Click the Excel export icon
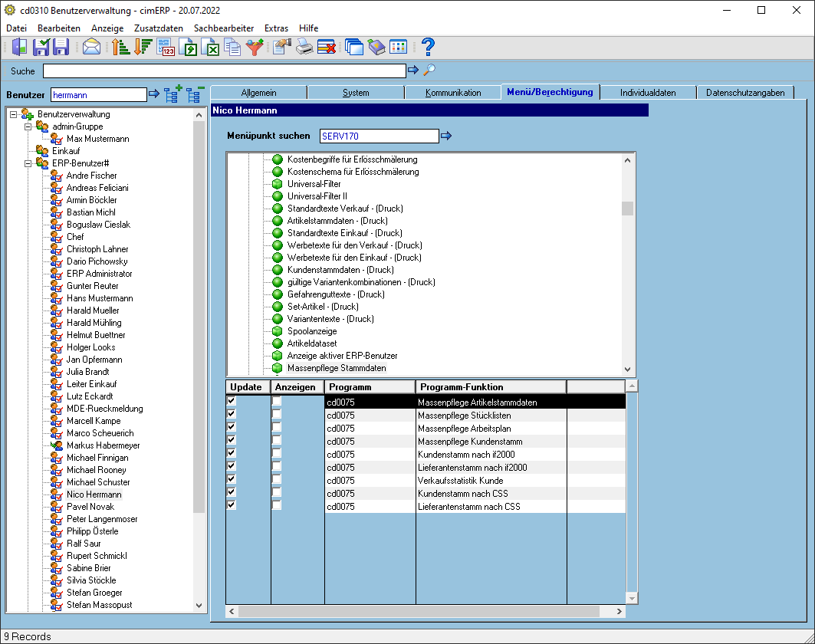Viewport: 815px width, 644px height. click(x=212, y=48)
